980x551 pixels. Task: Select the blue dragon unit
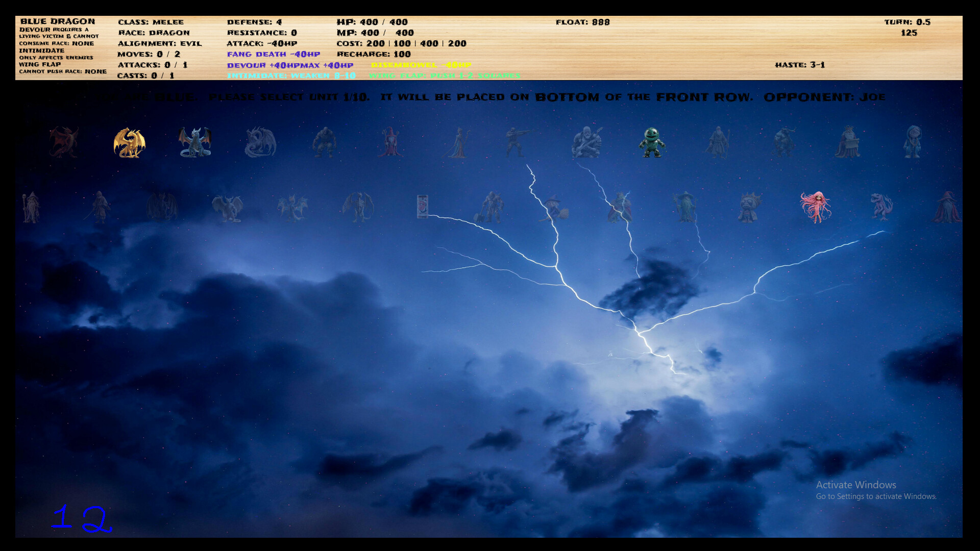pos(194,142)
